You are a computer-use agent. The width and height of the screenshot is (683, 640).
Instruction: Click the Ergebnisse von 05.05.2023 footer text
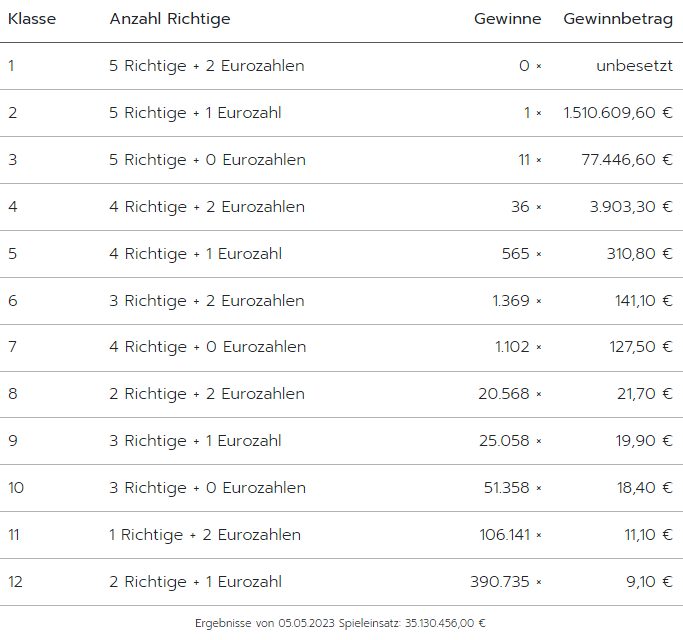point(265,623)
